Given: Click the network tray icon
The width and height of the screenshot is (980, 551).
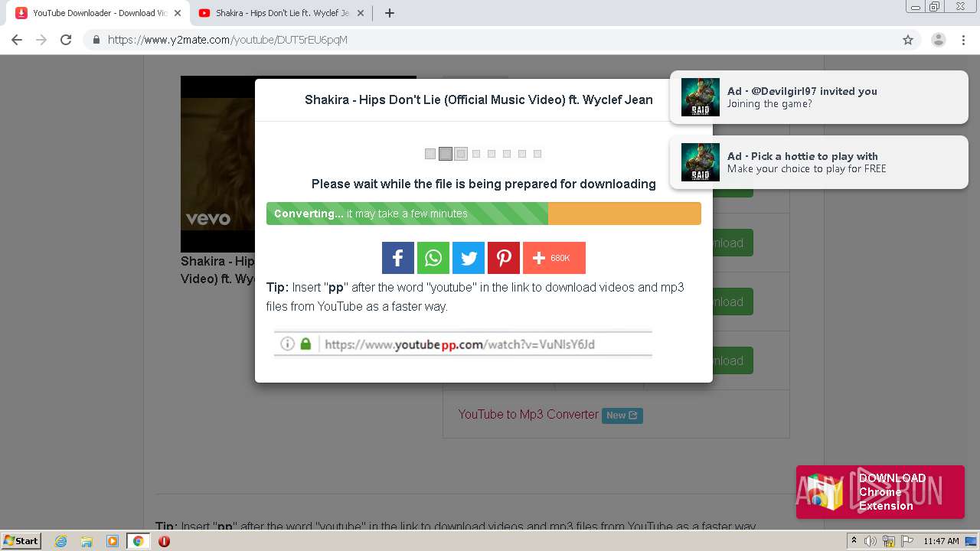Looking at the screenshot, I should click(889, 541).
